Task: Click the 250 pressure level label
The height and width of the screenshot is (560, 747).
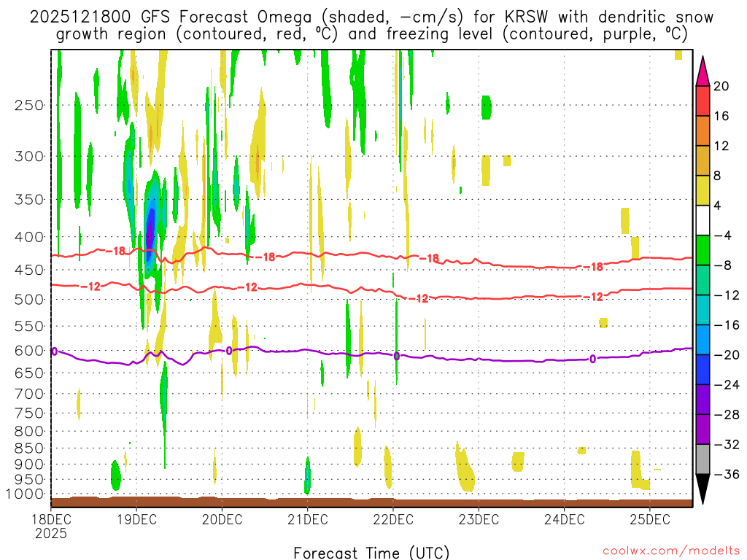Action: [29, 105]
